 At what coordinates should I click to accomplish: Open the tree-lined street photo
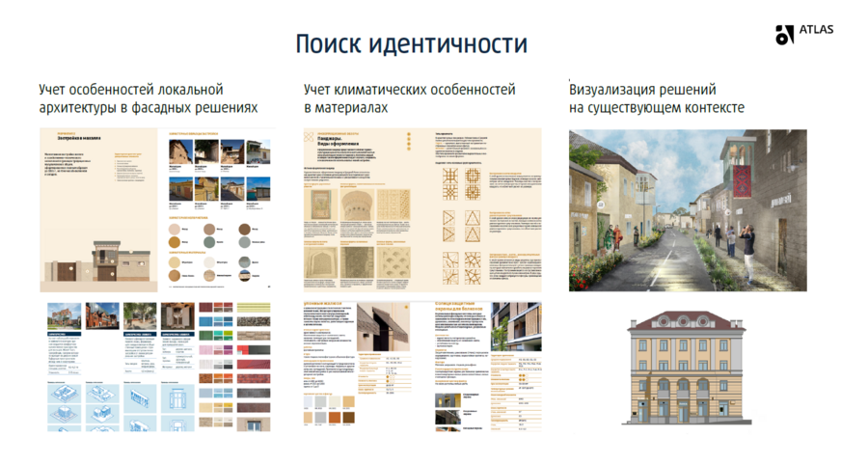click(140, 316)
